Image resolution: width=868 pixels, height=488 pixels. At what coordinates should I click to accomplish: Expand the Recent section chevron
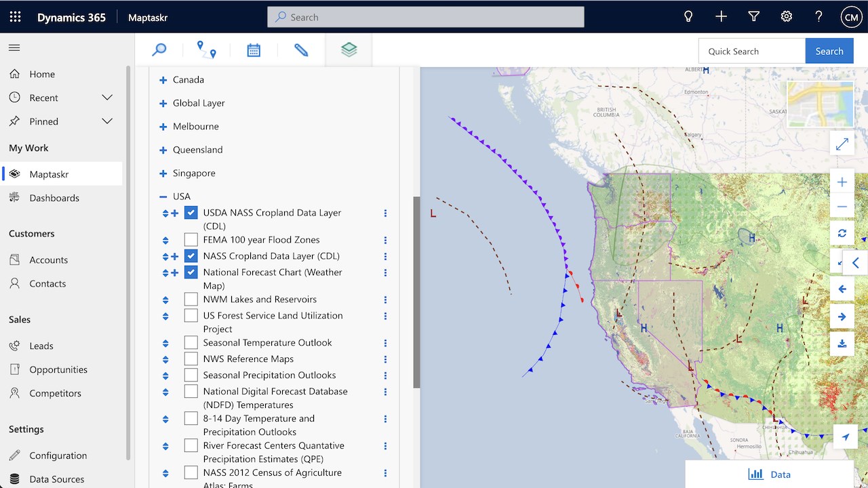click(107, 98)
